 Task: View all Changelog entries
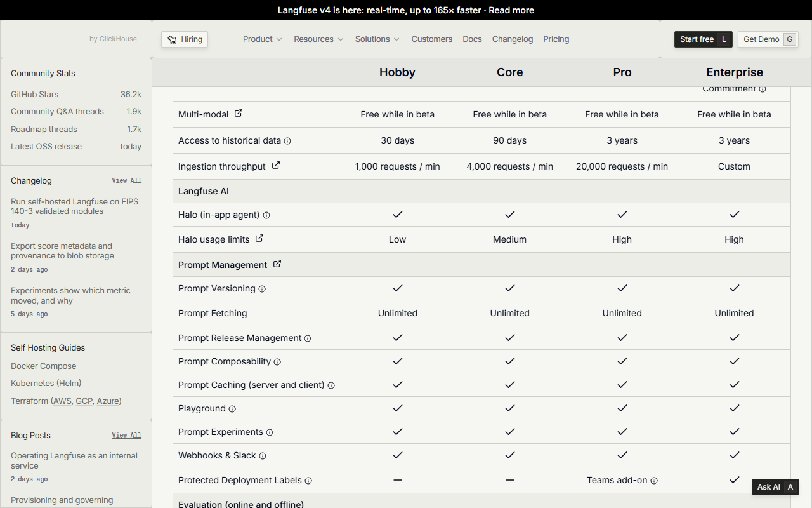[x=127, y=181]
